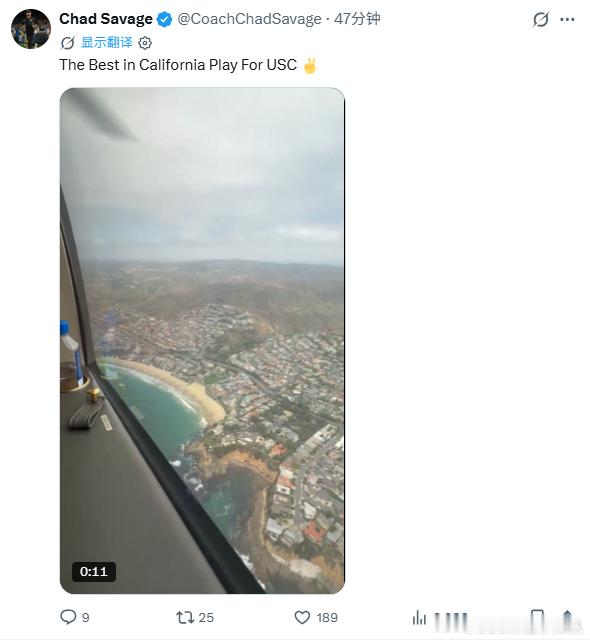Open Chad Savage's profile avatar

click(31, 29)
